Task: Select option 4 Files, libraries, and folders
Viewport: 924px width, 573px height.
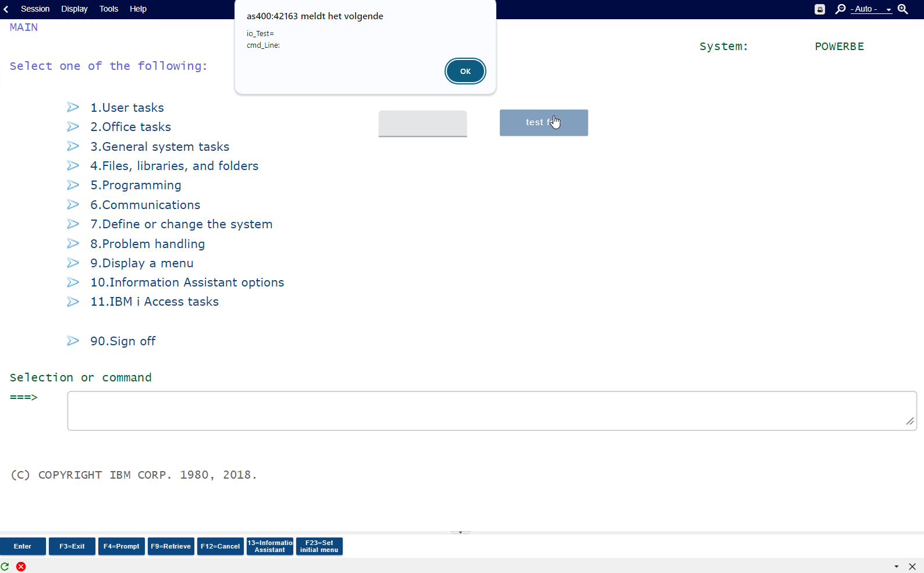Action: tap(174, 166)
